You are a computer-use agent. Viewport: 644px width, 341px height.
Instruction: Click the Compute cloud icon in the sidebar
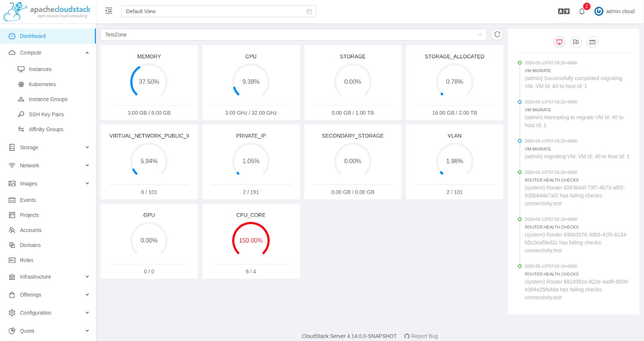[12, 53]
